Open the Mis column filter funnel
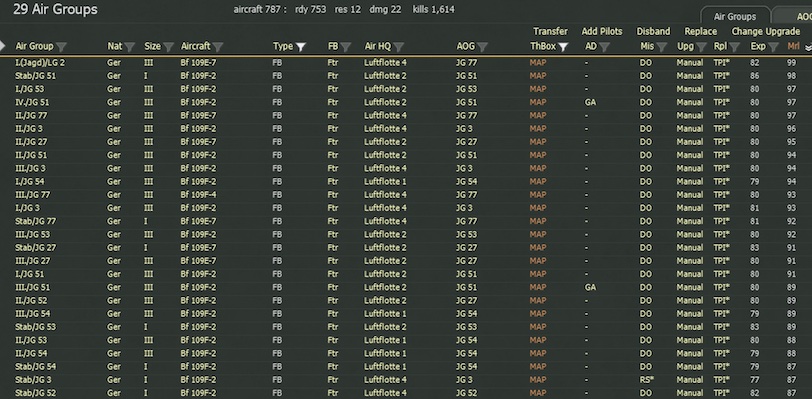 (x=661, y=47)
